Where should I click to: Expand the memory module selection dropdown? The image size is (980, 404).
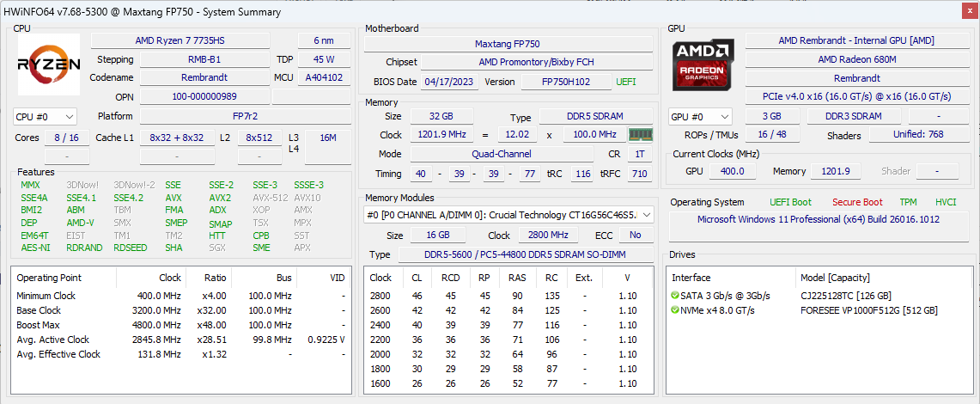508,215
